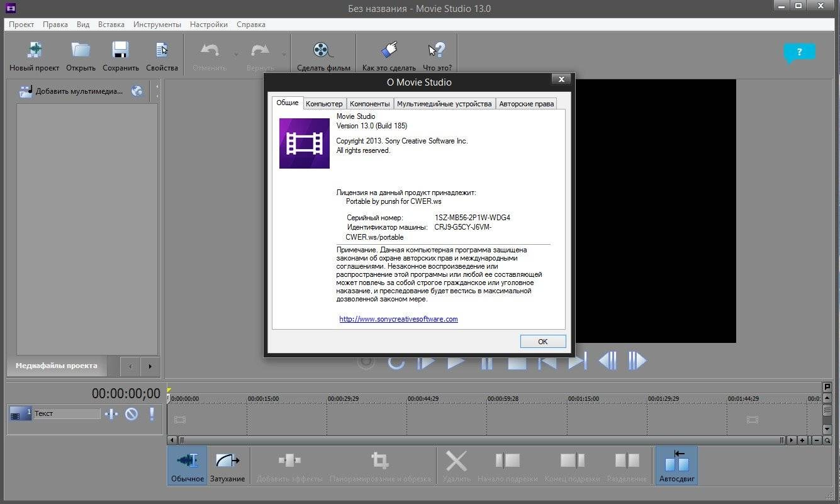Image resolution: width=840 pixels, height=504 pixels.
Task: Switch to Авторские права tab
Action: pos(527,104)
